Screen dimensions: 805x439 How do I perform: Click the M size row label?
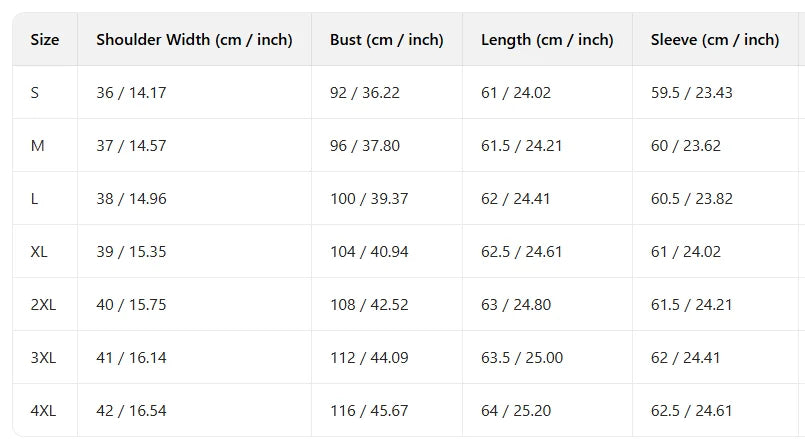pos(38,146)
